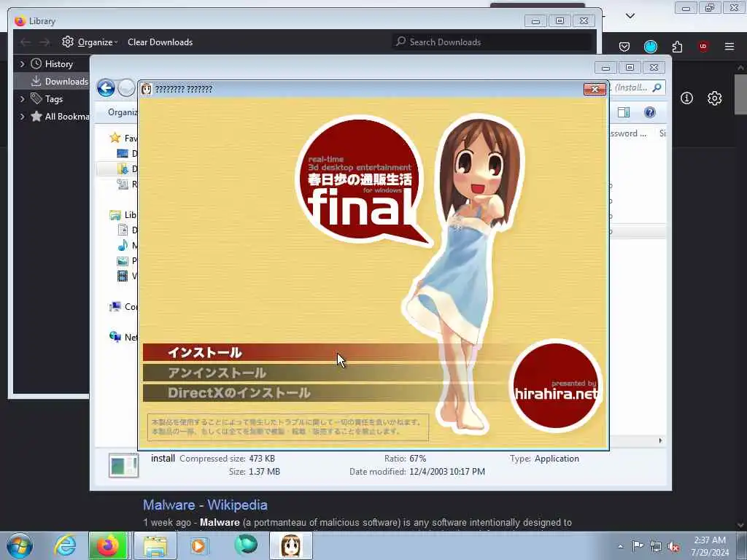
Task: Click the インストール install option
Action: click(x=324, y=352)
